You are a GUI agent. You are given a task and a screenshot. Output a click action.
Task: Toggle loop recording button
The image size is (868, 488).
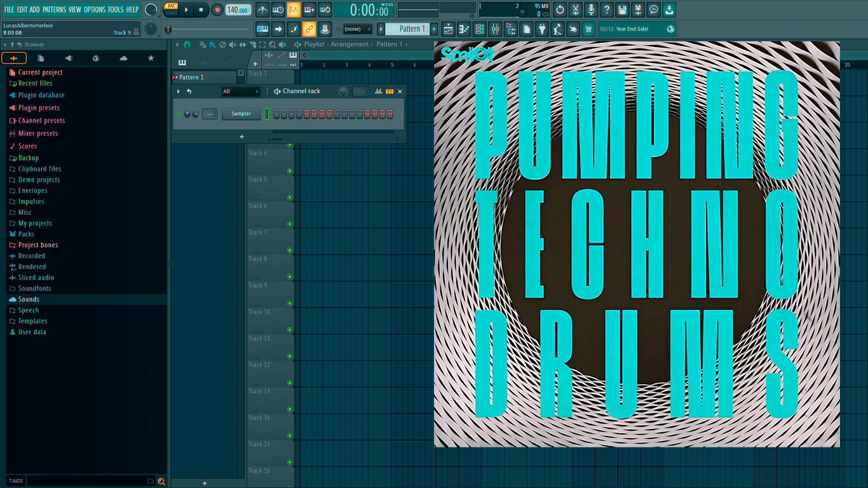click(325, 10)
